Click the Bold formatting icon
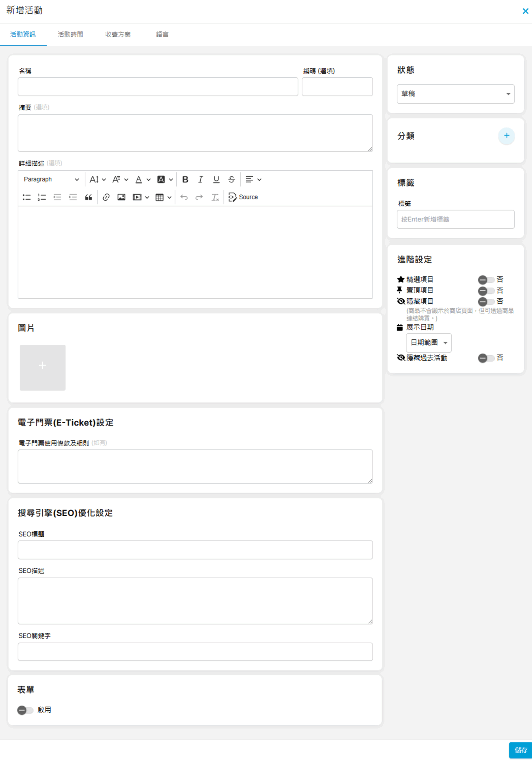The image size is (532, 760). pyautogui.click(x=185, y=179)
